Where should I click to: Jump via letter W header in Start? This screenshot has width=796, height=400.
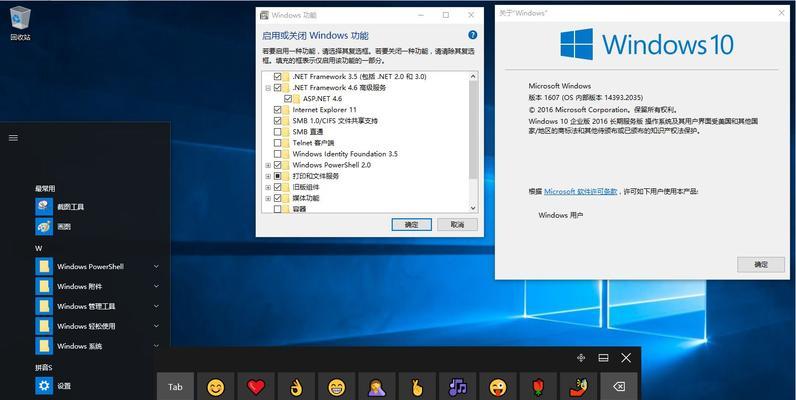point(39,248)
